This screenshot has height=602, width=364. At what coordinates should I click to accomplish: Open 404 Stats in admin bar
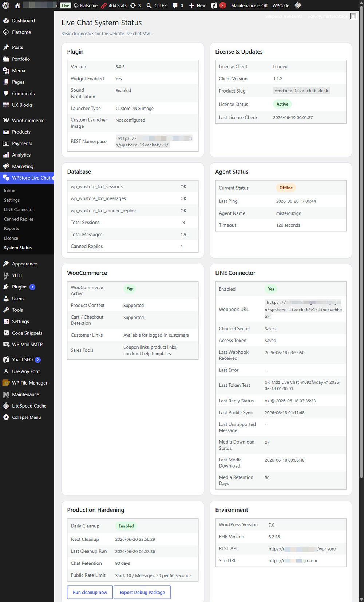[x=114, y=5]
